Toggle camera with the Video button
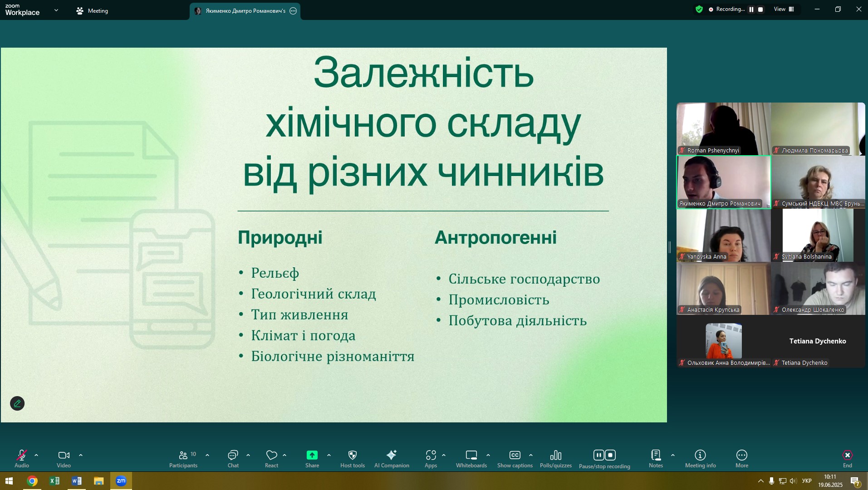The width and height of the screenshot is (868, 490). (x=64, y=458)
